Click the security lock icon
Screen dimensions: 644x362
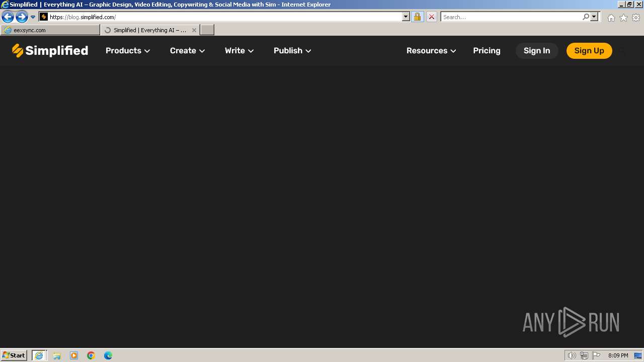417,17
